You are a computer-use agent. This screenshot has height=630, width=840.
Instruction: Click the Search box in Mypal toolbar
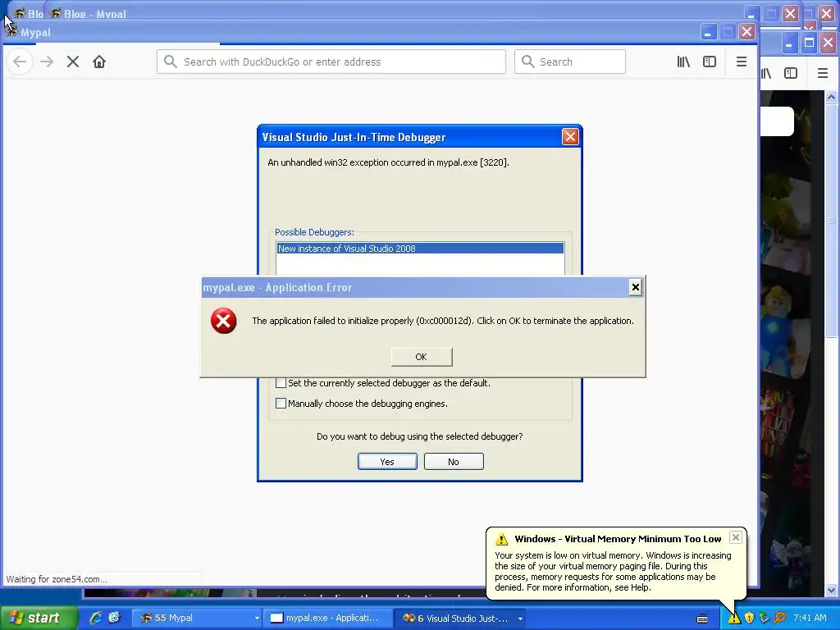pos(570,62)
